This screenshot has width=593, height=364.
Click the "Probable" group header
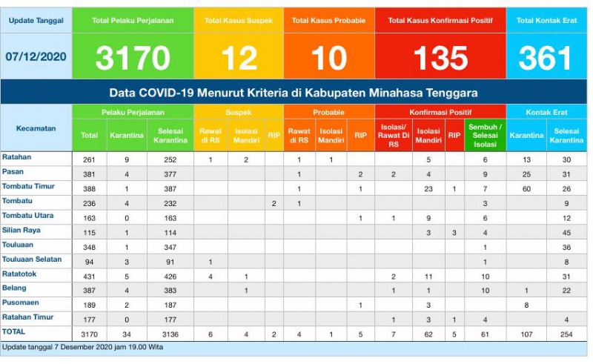point(328,112)
